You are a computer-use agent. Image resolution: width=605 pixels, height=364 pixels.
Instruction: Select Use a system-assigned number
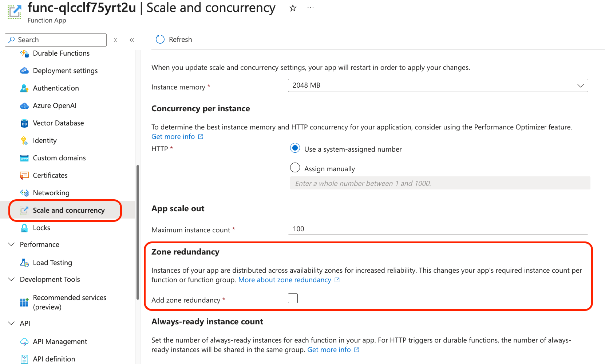(x=295, y=148)
